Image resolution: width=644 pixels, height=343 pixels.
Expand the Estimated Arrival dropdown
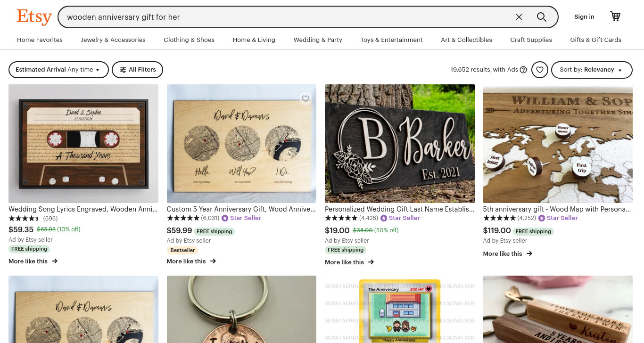[x=58, y=70]
